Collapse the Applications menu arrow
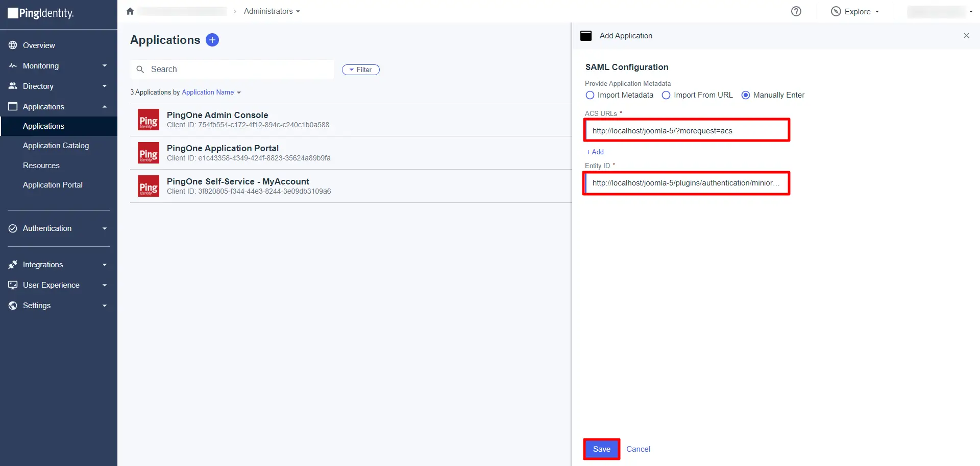980x466 pixels. pos(105,106)
